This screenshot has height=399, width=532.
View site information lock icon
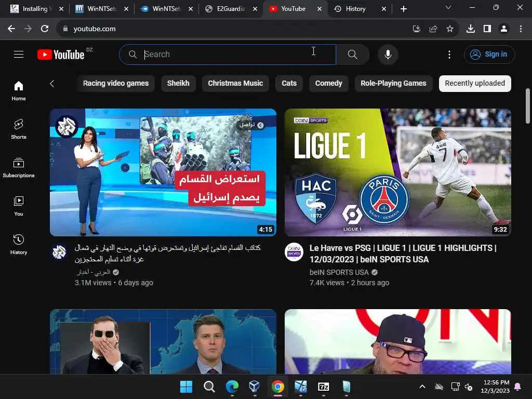pos(65,29)
